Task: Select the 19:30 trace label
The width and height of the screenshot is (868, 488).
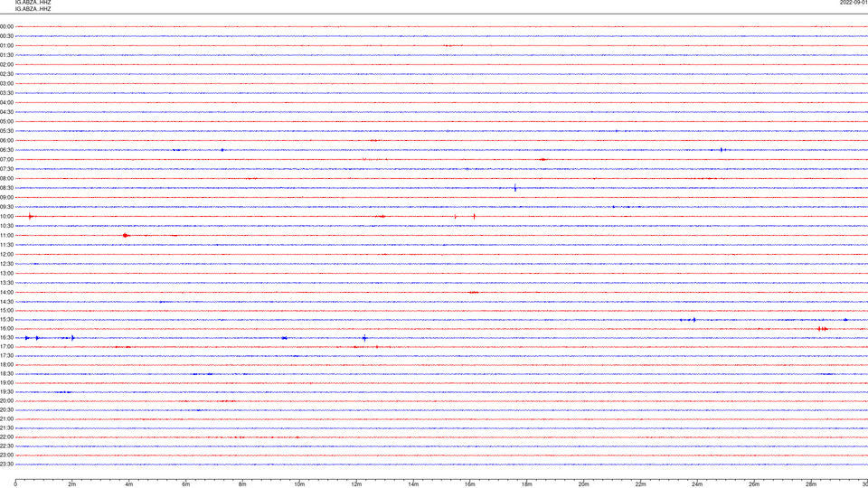Action: [6, 391]
